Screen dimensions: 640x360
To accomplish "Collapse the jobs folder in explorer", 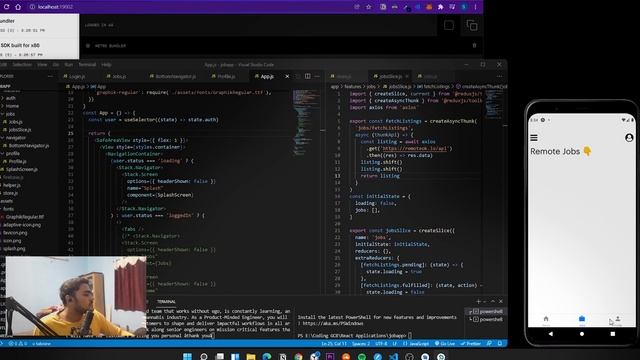I will [10, 114].
